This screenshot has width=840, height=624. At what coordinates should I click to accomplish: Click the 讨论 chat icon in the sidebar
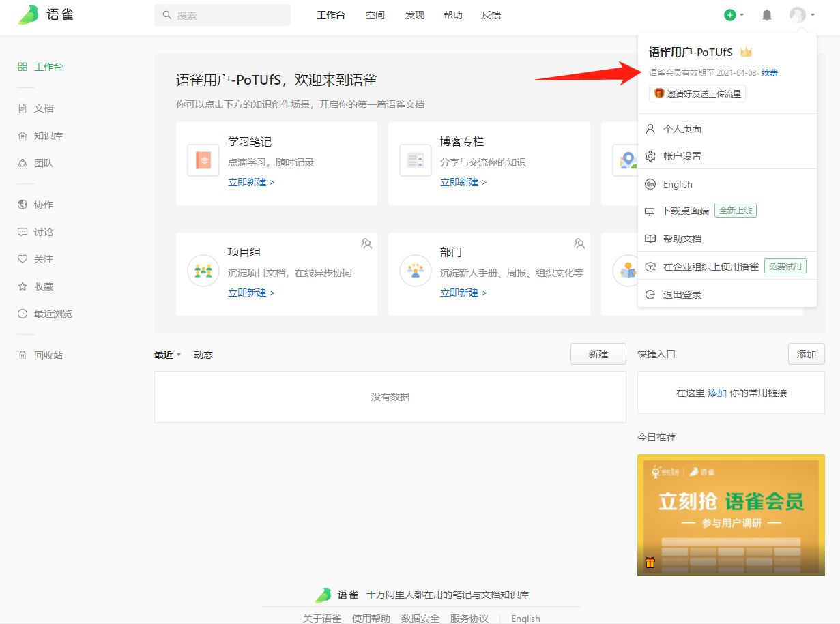point(23,232)
